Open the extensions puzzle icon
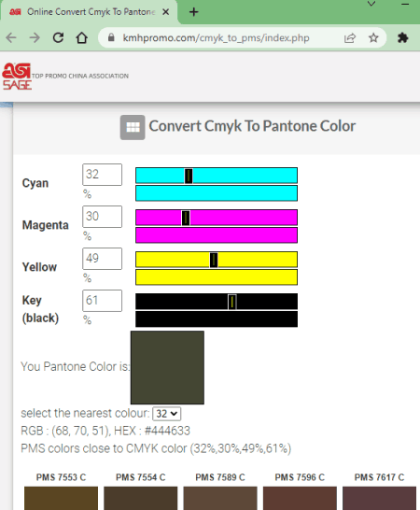The width and height of the screenshot is (420, 510). click(403, 38)
